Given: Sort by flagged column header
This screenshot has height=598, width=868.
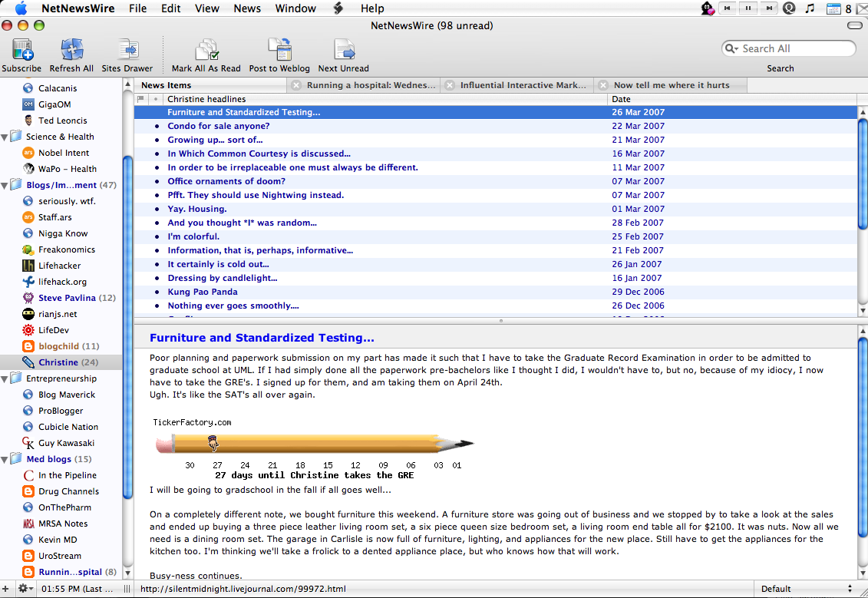Looking at the screenshot, I should point(141,99).
